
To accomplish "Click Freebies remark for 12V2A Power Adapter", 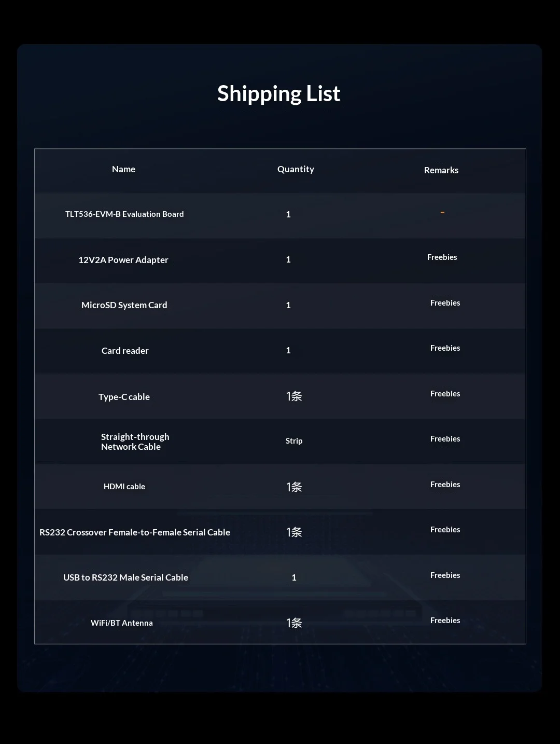I will (442, 257).
